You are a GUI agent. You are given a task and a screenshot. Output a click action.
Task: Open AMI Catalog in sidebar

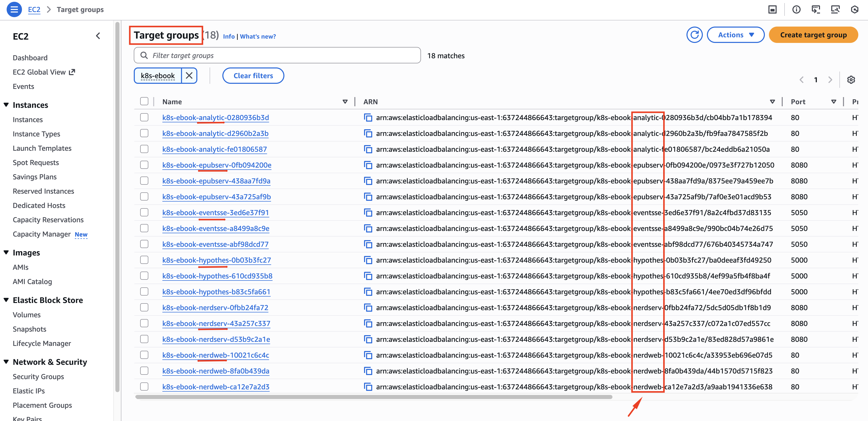(x=32, y=282)
